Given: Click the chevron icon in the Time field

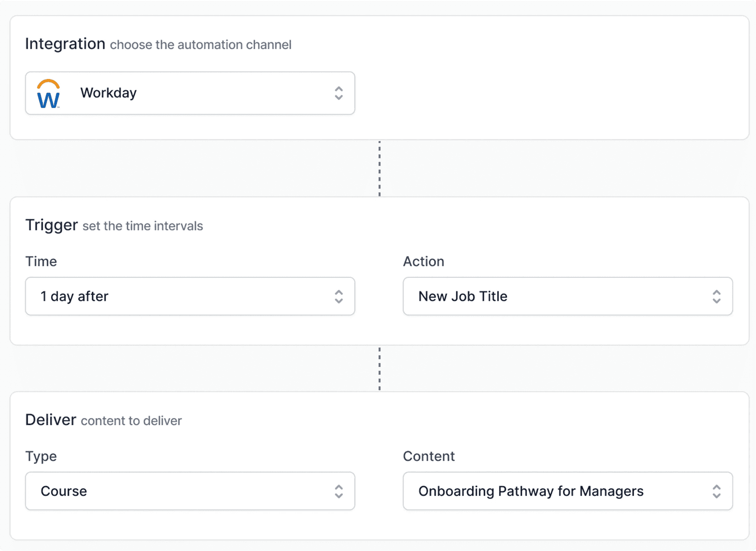Looking at the screenshot, I should tap(339, 297).
